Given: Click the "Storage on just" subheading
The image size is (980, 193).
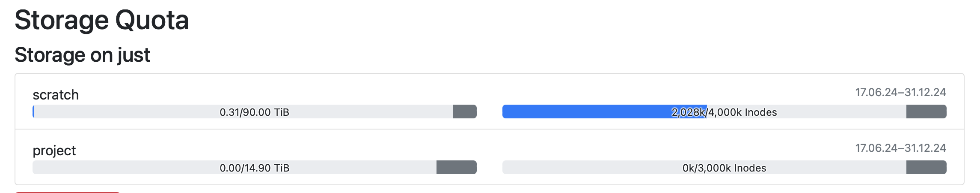Looking at the screenshot, I should click(x=83, y=55).
